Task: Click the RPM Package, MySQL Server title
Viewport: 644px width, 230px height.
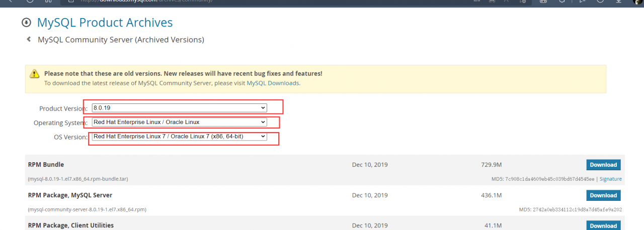Action: click(70, 195)
